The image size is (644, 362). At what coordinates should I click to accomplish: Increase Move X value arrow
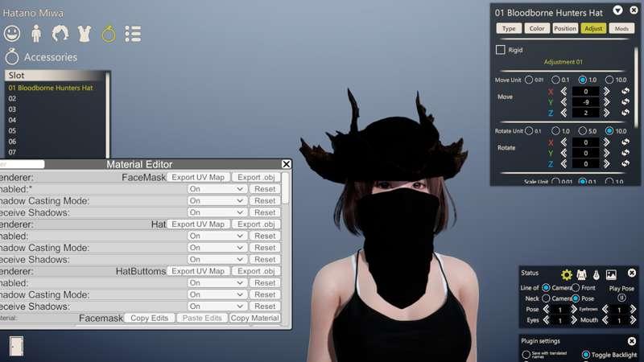pos(607,91)
